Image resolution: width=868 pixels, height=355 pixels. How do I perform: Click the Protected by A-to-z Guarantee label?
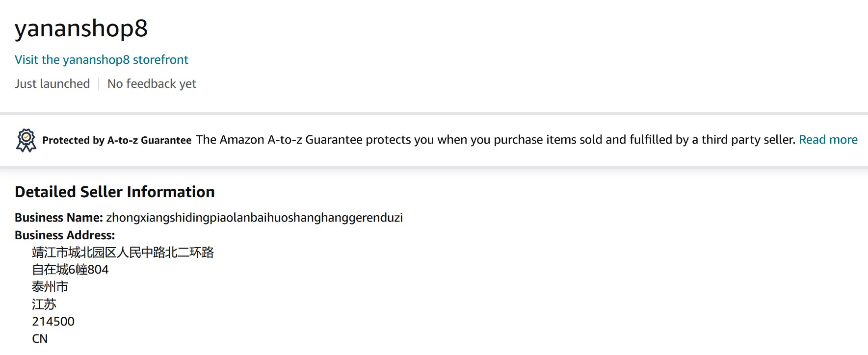pyautogui.click(x=117, y=140)
